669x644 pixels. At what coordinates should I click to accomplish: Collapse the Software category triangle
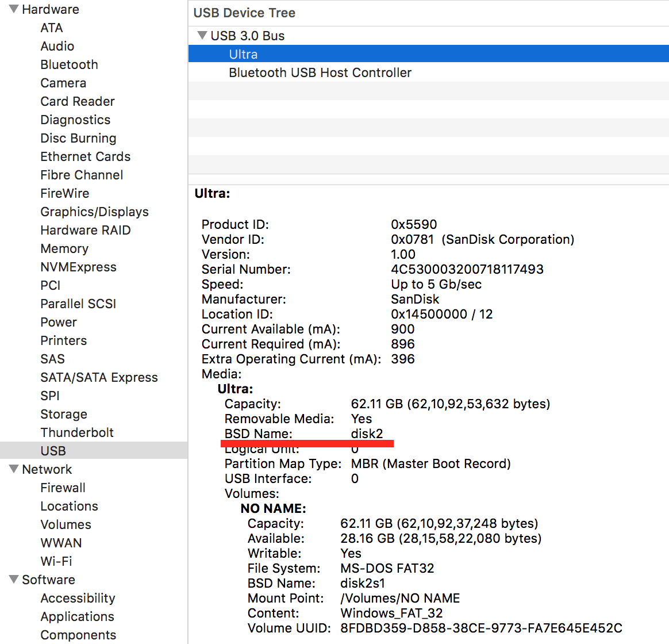(14, 579)
